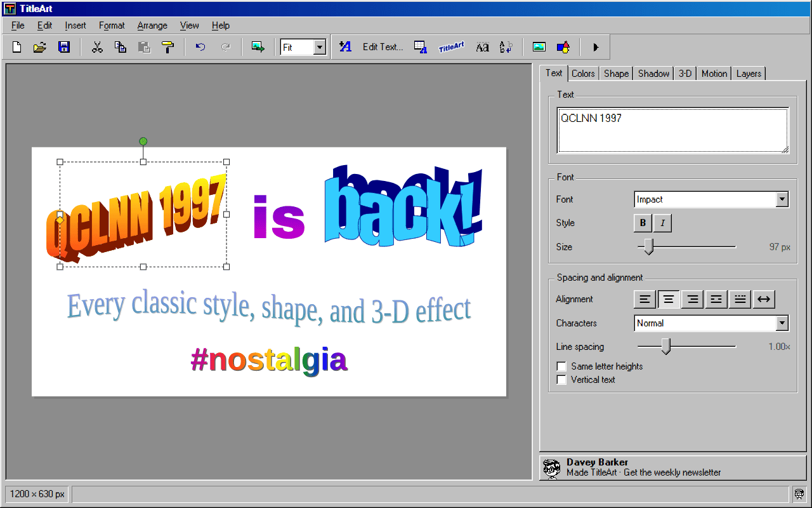812x508 pixels.
Task: Expand the Font dropdown showing Impact
Action: coord(782,199)
